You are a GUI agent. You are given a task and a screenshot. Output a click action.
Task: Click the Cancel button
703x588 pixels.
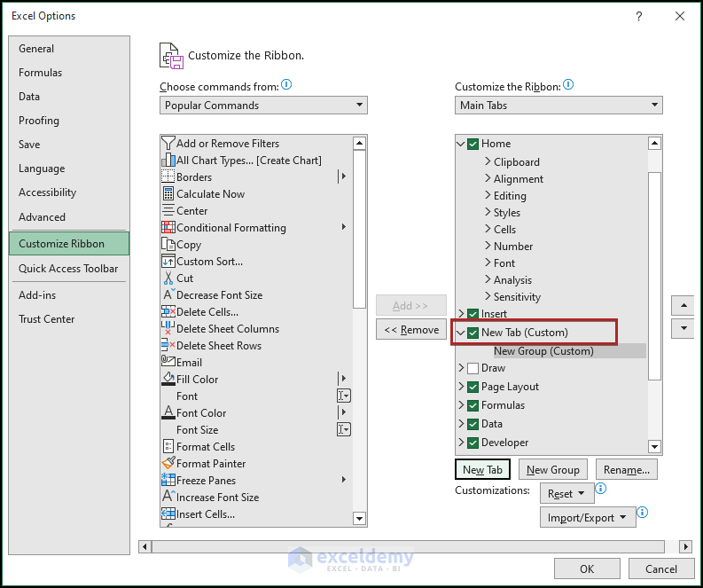coord(660,568)
